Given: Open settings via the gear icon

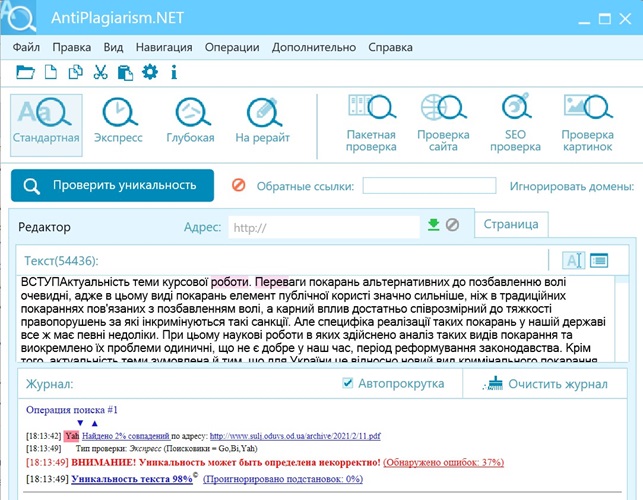Looking at the screenshot, I should click(150, 72).
